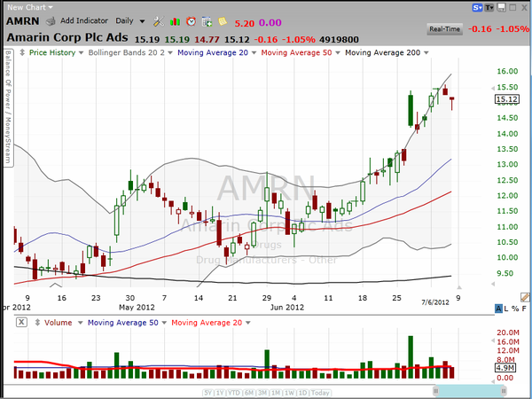The width and height of the screenshot is (532, 399).
Task: Click the 15.12 current price label on the scale
Action: tap(507, 99)
